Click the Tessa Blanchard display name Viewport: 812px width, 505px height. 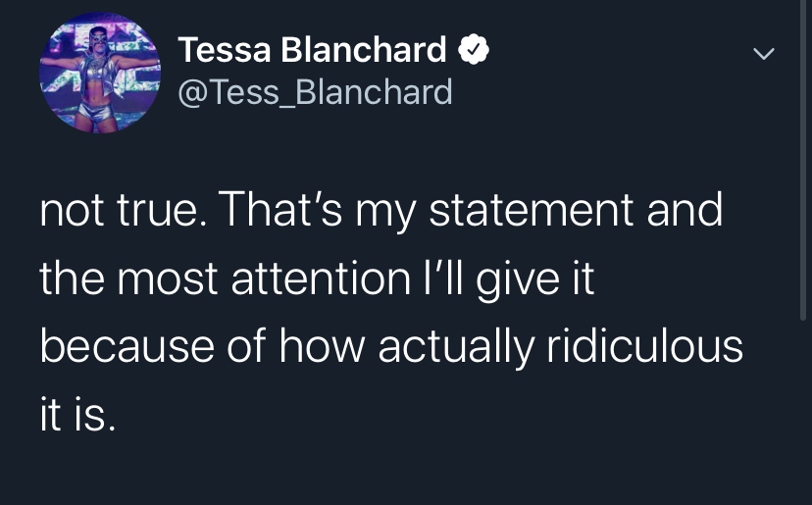click(x=312, y=50)
